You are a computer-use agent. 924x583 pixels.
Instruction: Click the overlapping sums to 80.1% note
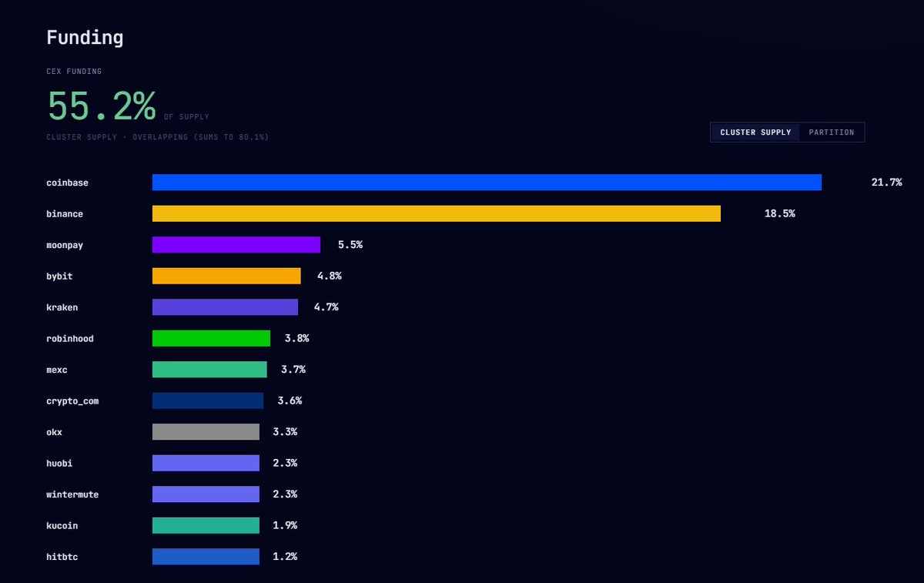point(158,137)
